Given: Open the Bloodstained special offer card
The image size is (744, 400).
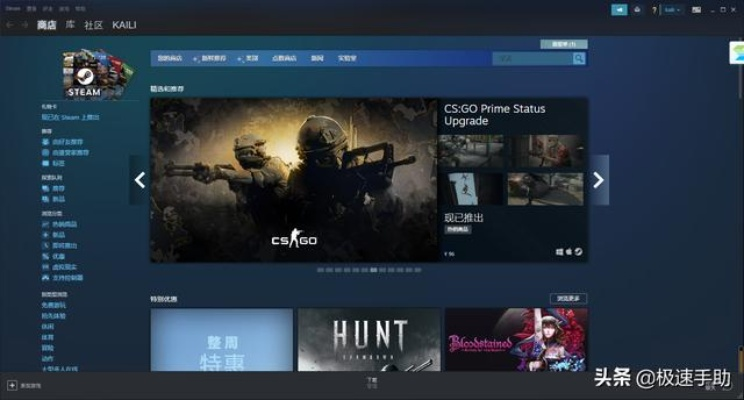Looking at the screenshot, I should point(516,340).
